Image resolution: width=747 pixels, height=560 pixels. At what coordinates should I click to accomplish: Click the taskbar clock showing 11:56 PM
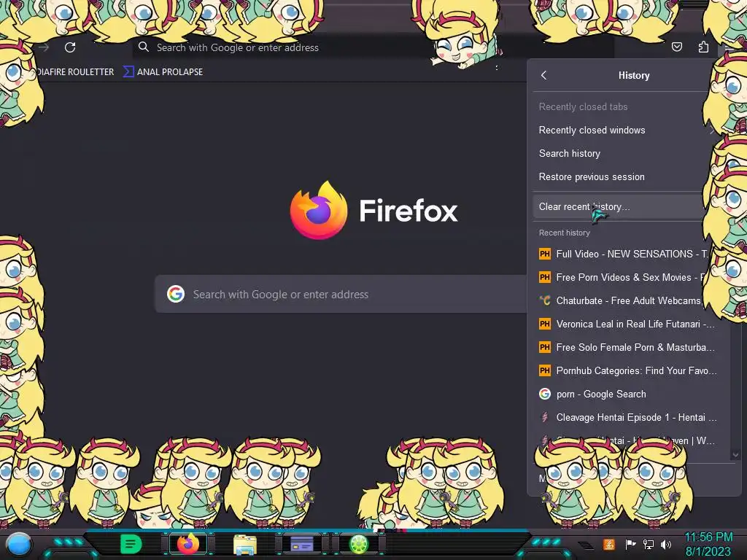(x=708, y=544)
